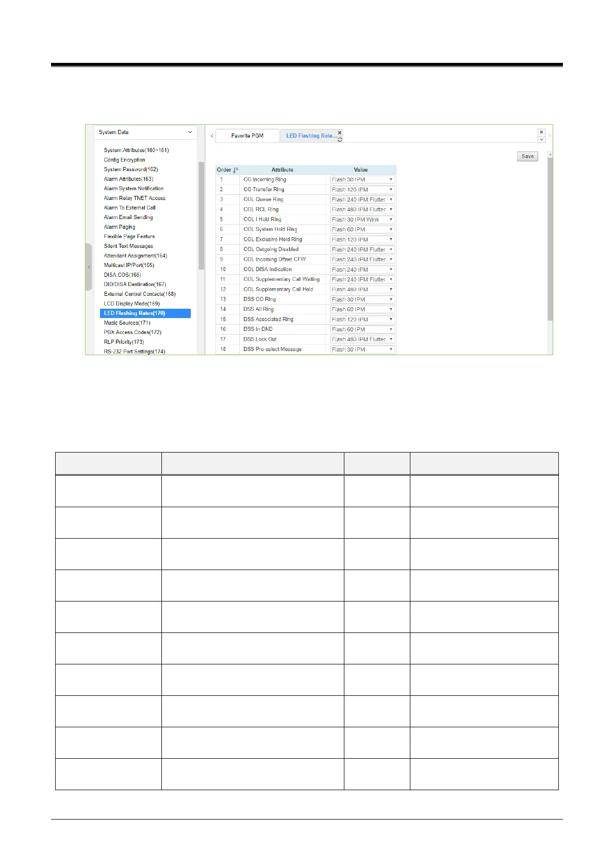
Task: Open the DSS Associated Ring value dropdown
Action: [362, 320]
